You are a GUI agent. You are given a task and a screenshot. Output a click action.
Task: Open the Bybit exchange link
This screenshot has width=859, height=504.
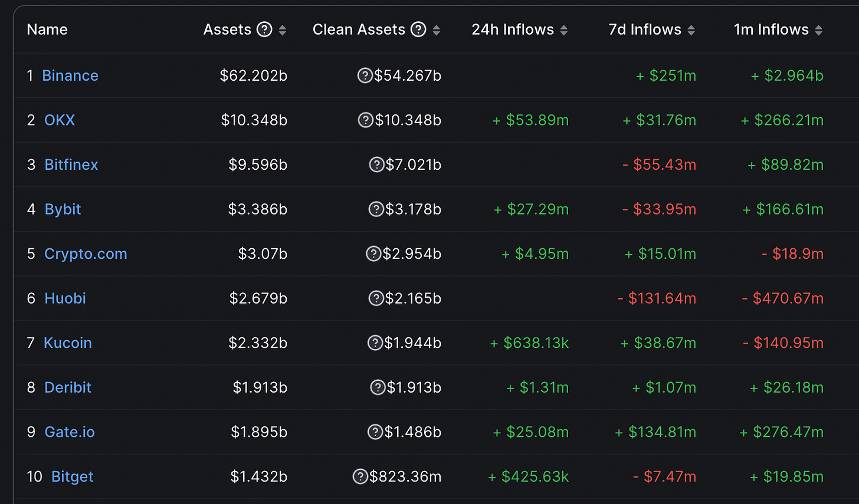[63, 209]
